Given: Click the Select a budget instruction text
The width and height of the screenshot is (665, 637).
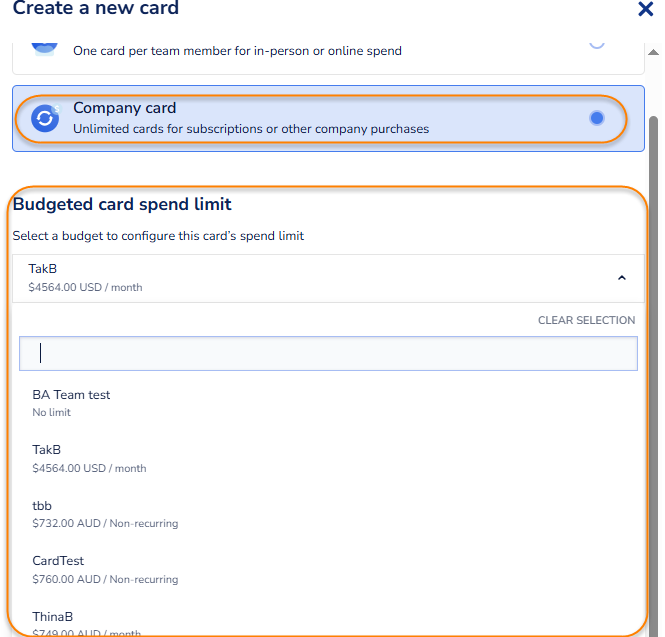Looking at the screenshot, I should [158, 236].
